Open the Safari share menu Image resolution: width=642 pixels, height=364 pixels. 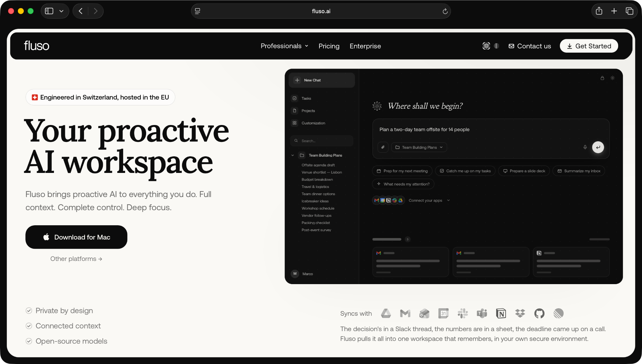pyautogui.click(x=599, y=11)
